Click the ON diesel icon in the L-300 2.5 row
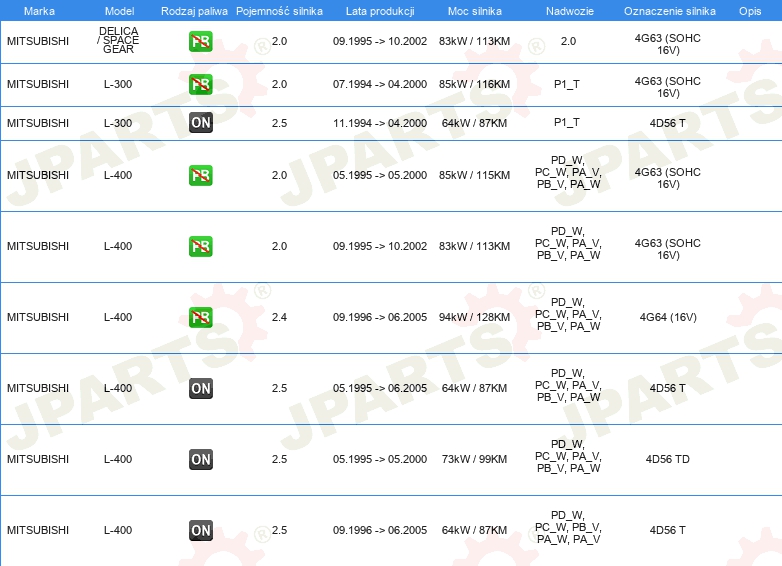The image size is (782, 566). pyautogui.click(x=200, y=123)
